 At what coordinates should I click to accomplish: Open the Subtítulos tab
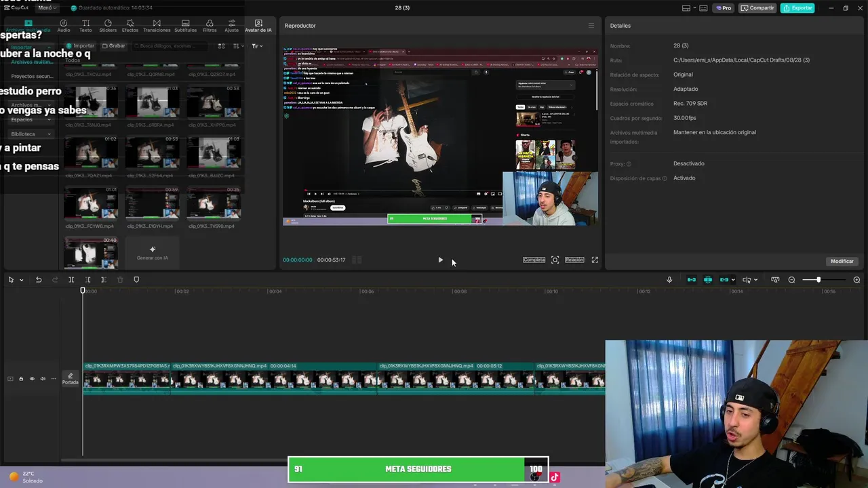click(185, 26)
